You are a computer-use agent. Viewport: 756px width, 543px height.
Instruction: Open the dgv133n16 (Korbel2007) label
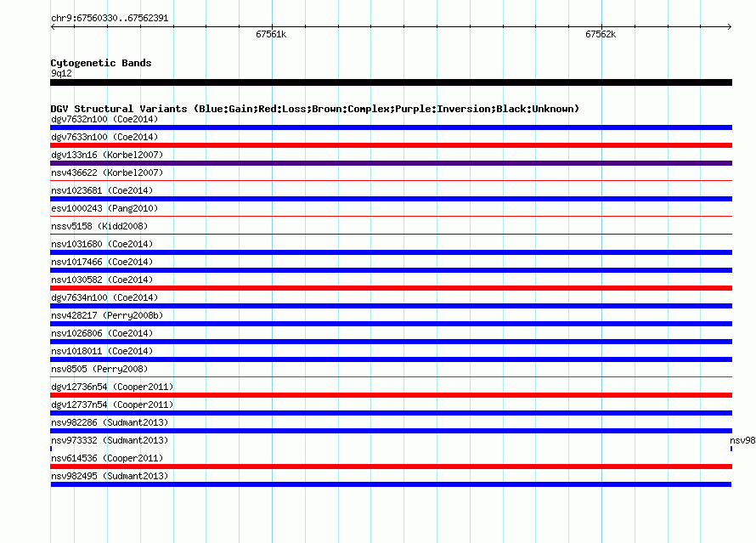[x=107, y=155]
